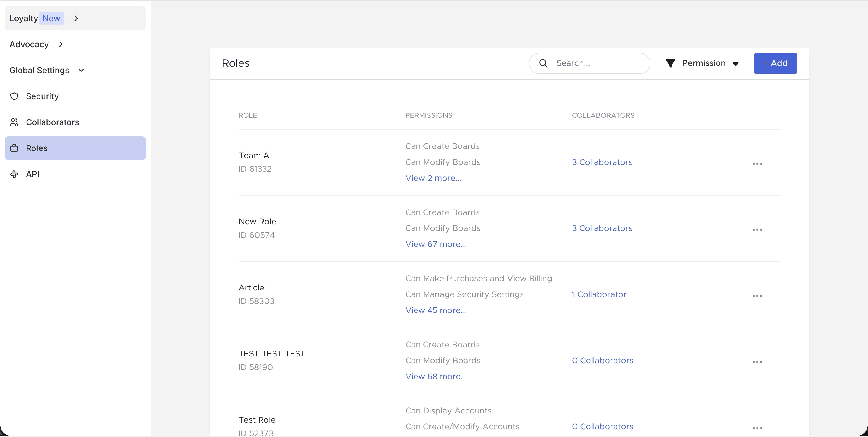Image resolution: width=868 pixels, height=437 pixels.
Task: Click View 45 more for Article
Action: click(436, 310)
